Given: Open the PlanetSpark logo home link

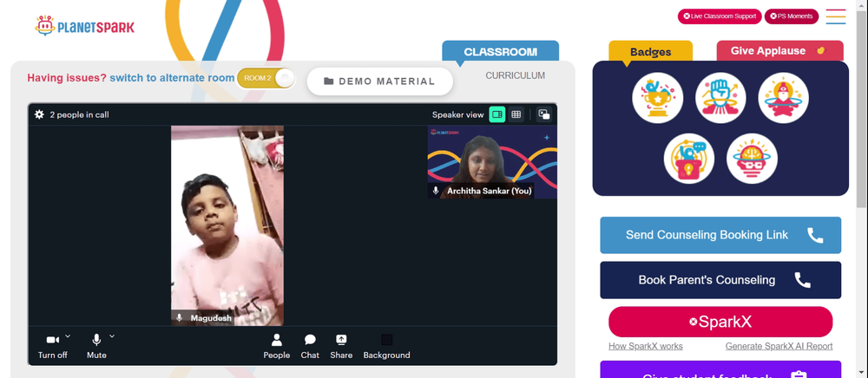Looking at the screenshot, I should (85, 26).
